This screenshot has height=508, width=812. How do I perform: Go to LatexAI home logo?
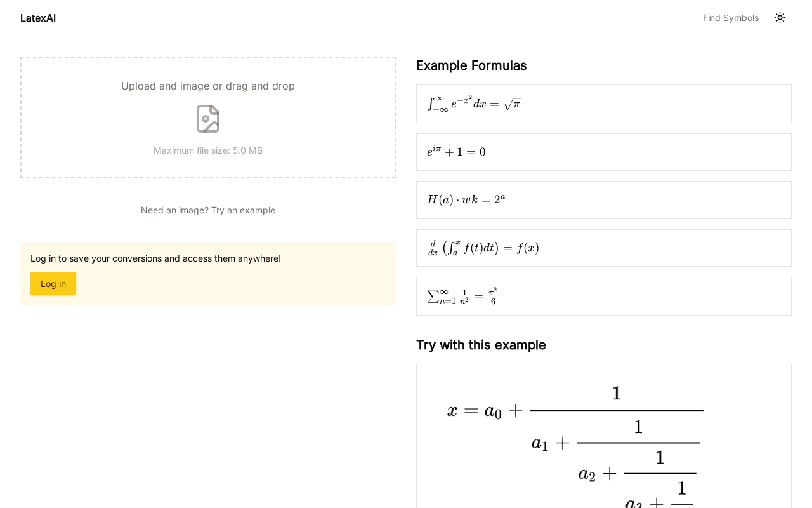38,18
